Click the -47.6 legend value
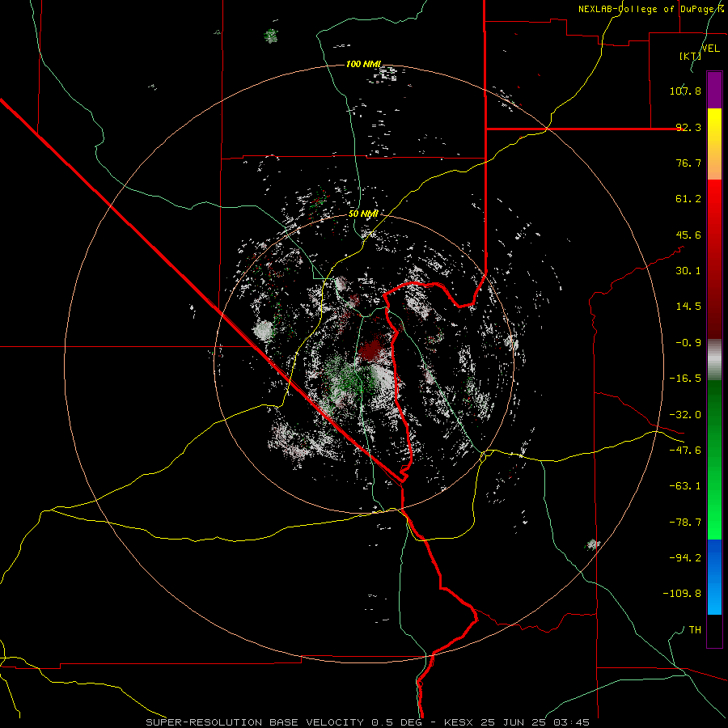The height and width of the screenshot is (728, 728). pyautogui.click(x=685, y=451)
